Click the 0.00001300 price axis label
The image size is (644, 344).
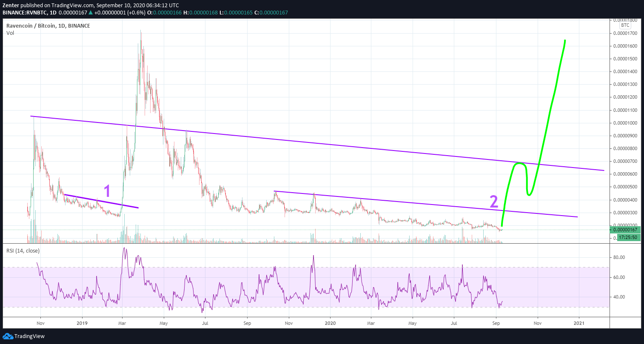tap(625, 84)
